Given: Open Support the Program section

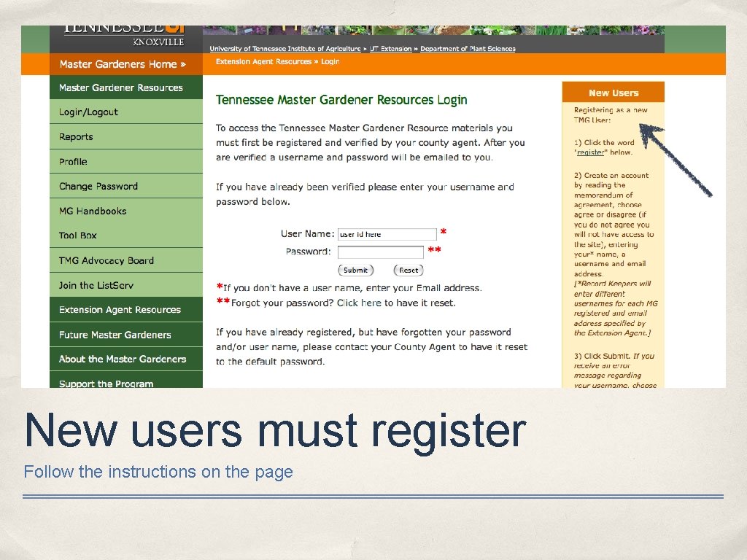Looking at the screenshot, I should [x=126, y=381].
